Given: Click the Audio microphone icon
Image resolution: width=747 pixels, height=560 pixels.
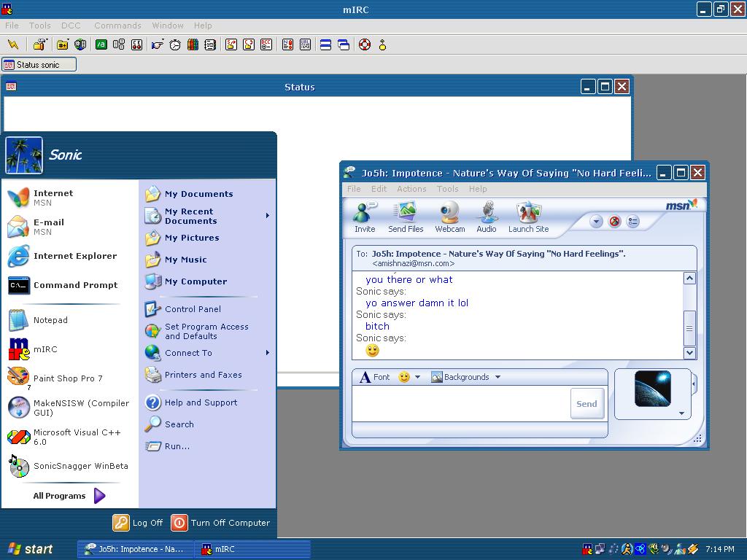Looking at the screenshot, I should tap(487, 217).
